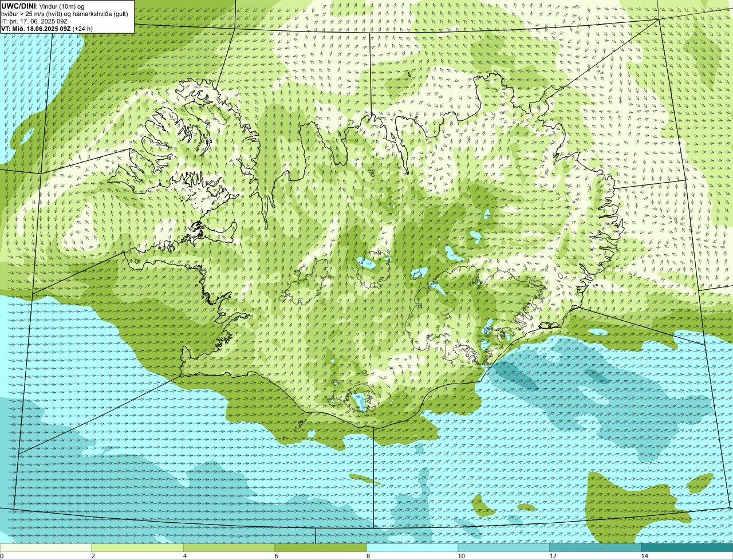
Task: Click the dark teal above-14 m/s legend swatch
Action: coord(687,548)
